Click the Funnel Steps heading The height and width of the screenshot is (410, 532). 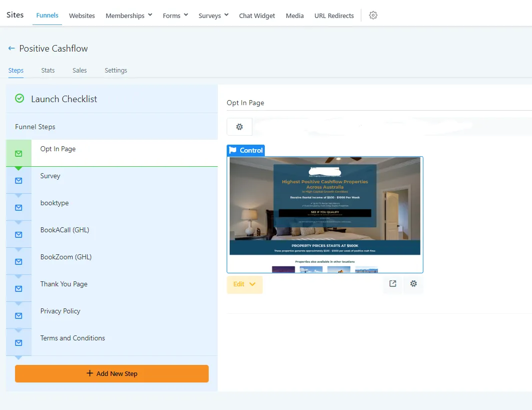pos(35,127)
